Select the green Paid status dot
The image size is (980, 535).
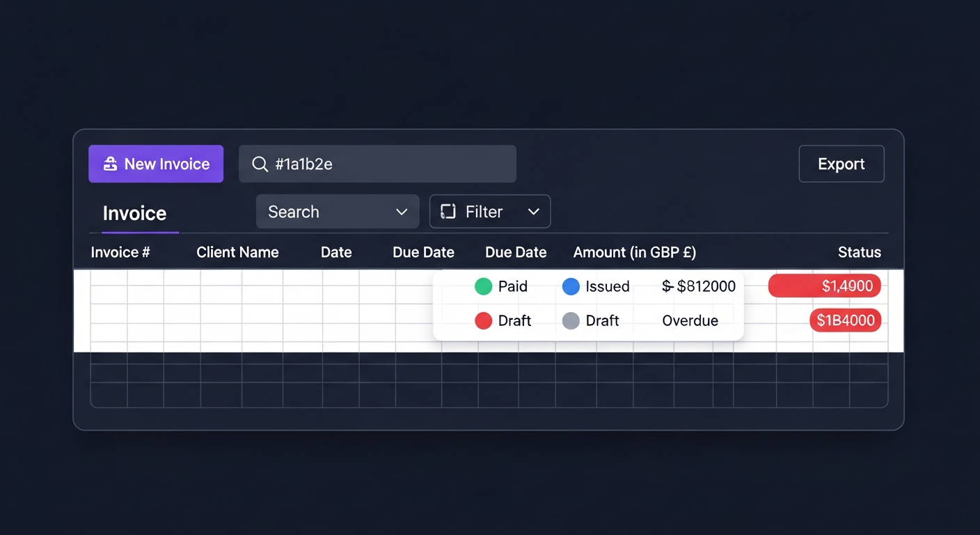tap(484, 286)
